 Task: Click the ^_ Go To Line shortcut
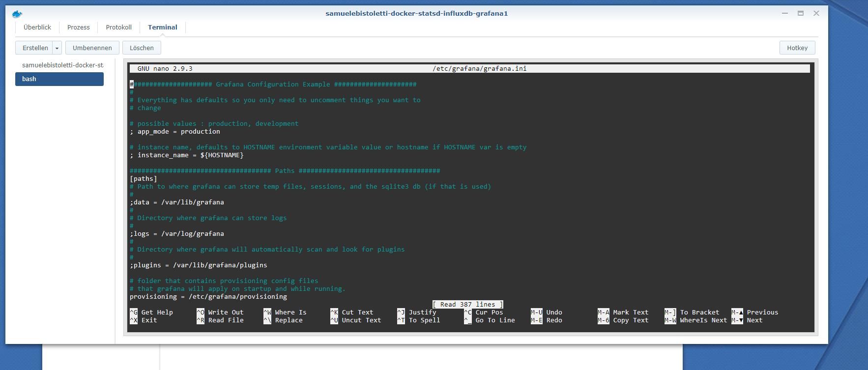click(490, 320)
